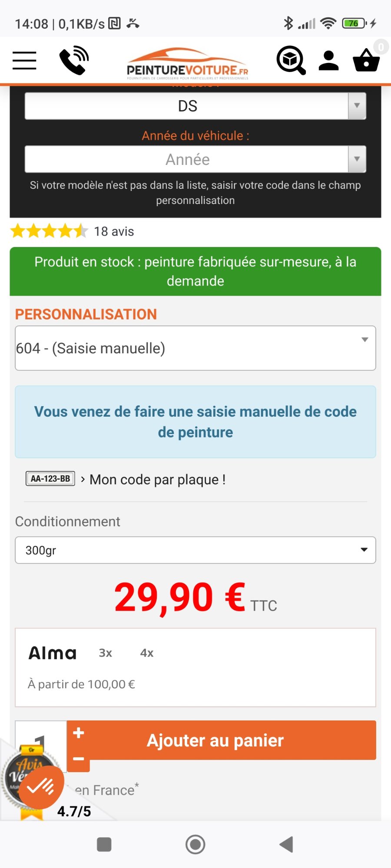Tap the orange double-checkmark floating badge
This screenshot has width=391, height=868.
[x=41, y=787]
